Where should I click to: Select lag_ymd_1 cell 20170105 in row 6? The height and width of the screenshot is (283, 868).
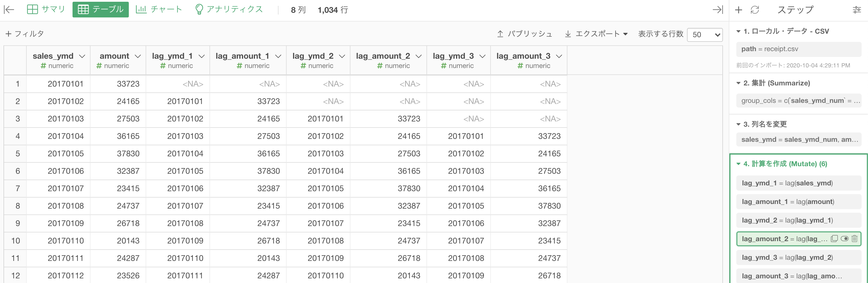[x=178, y=171]
